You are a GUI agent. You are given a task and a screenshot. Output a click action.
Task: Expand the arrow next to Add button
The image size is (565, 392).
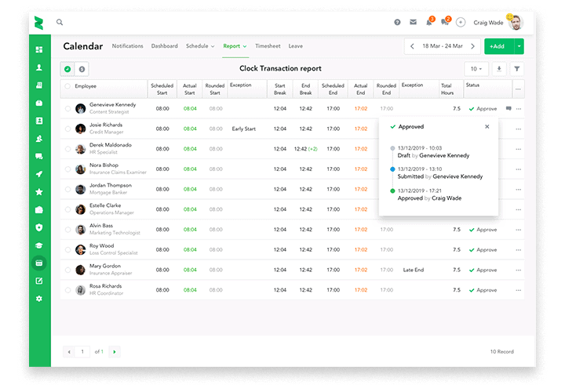[519, 46]
